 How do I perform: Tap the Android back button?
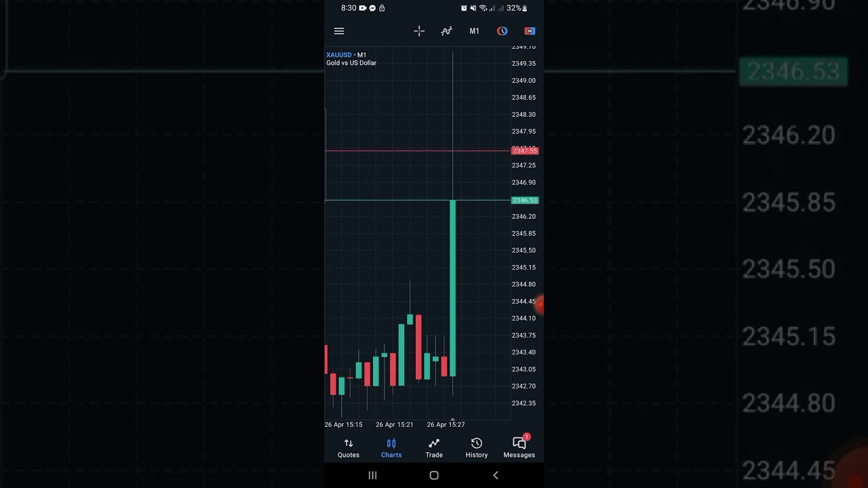click(496, 475)
